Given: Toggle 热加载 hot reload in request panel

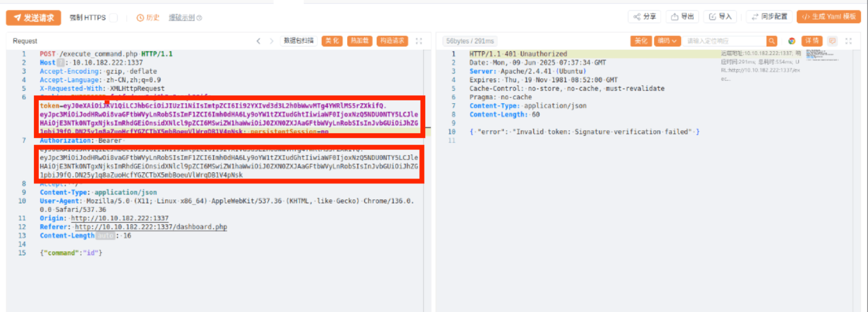Looking at the screenshot, I should point(360,41).
